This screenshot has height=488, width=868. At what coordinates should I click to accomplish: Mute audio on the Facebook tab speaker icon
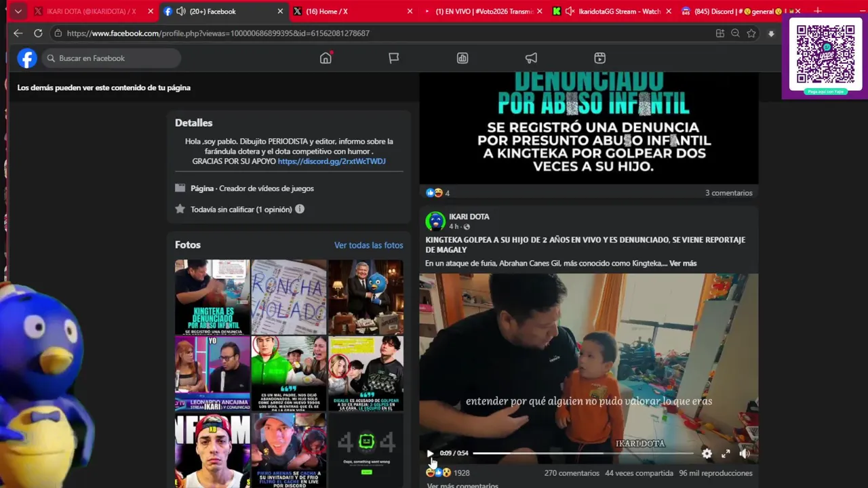(180, 12)
